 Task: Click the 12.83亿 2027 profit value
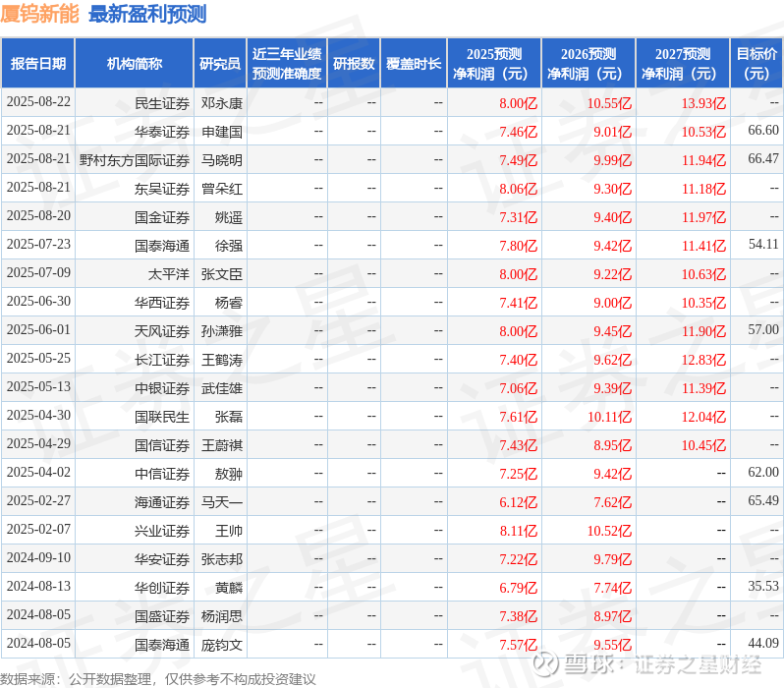point(704,360)
